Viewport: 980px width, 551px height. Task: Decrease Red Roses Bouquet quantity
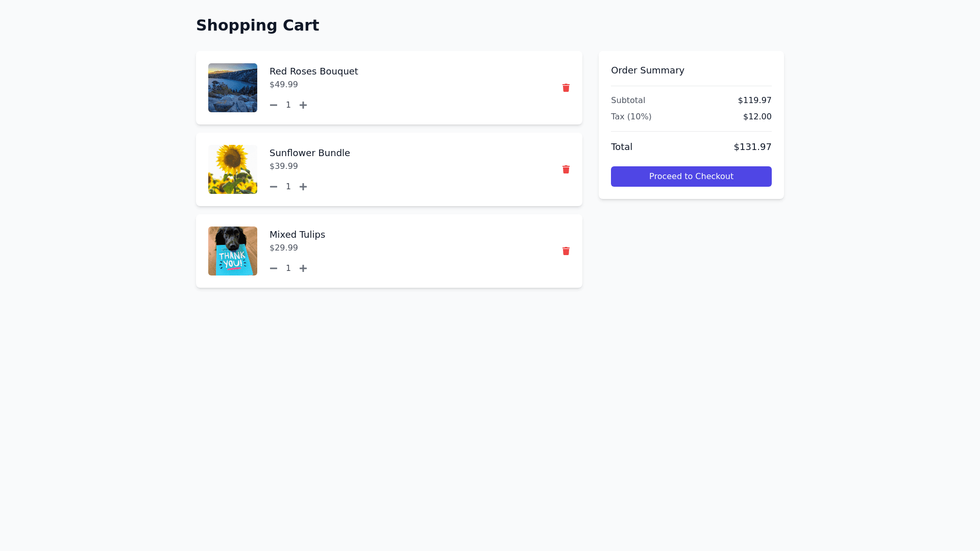click(274, 105)
